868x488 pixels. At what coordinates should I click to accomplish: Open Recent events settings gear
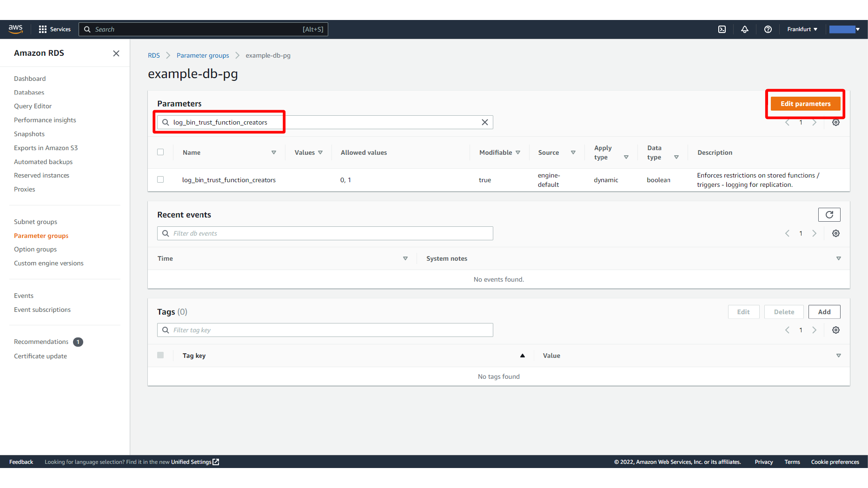tap(836, 233)
